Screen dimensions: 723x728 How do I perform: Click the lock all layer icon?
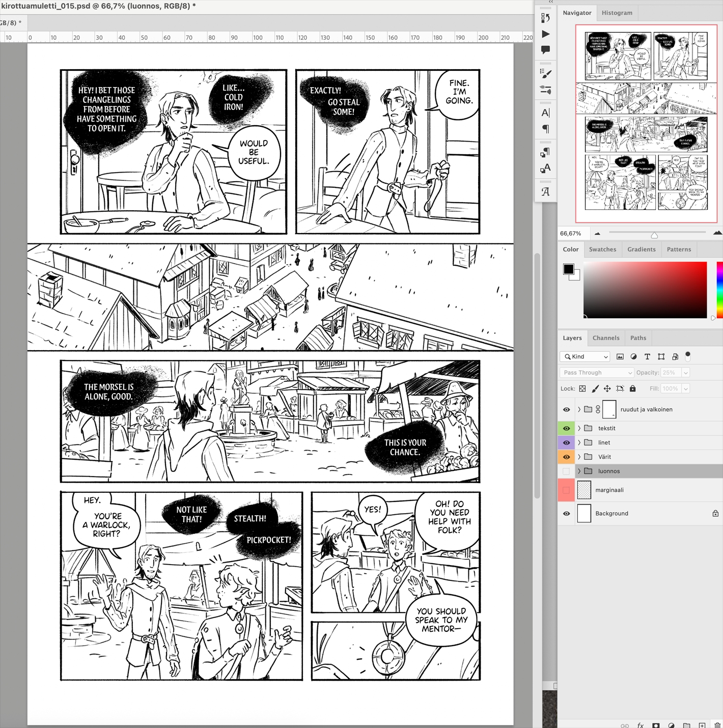(x=632, y=388)
